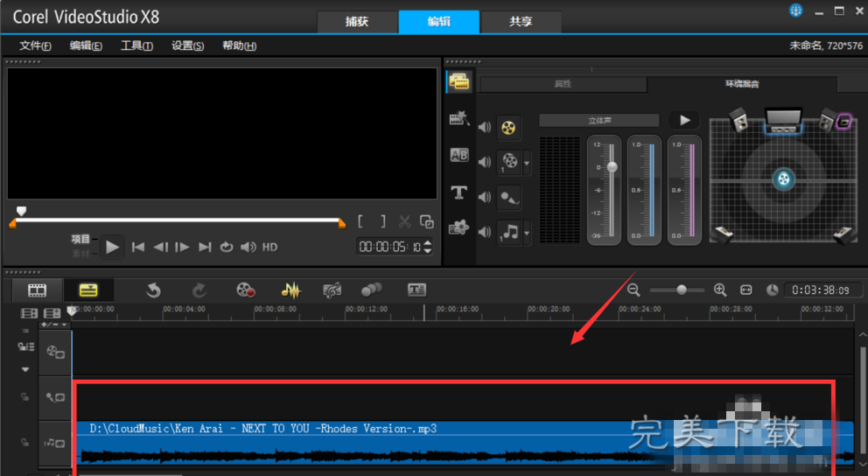
Task: Open the 设置(S) menu
Action: tap(187, 46)
